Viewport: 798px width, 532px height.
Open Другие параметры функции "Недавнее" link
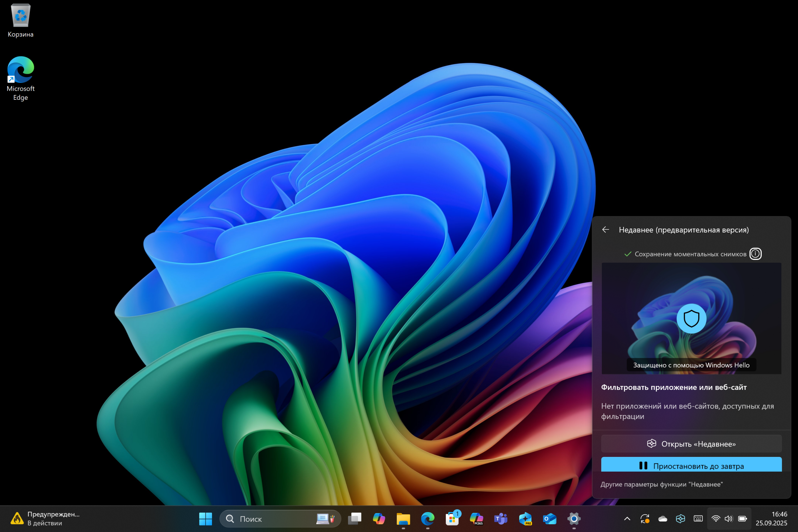click(661, 484)
